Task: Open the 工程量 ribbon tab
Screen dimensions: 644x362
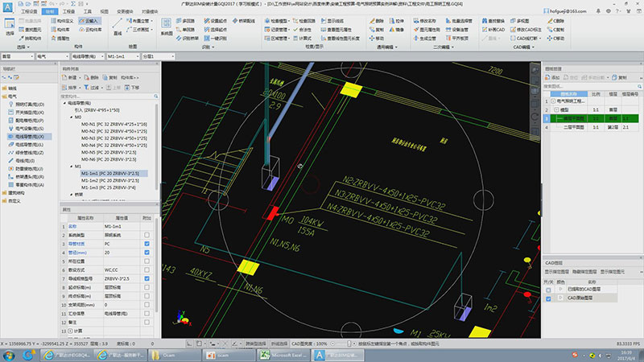Action: pyautogui.click(x=70, y=13)
